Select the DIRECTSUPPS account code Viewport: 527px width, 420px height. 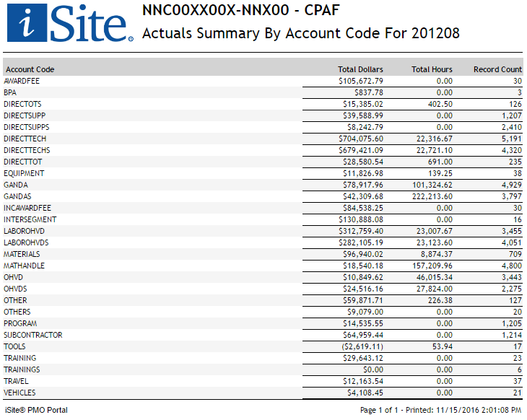27,127
